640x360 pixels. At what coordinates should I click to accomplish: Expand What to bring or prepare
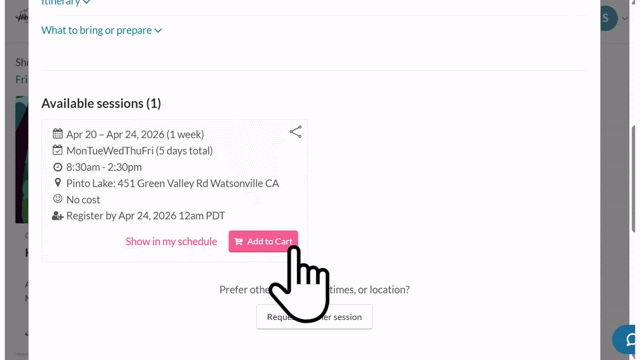pyautogui.click(x=102, y=30)
